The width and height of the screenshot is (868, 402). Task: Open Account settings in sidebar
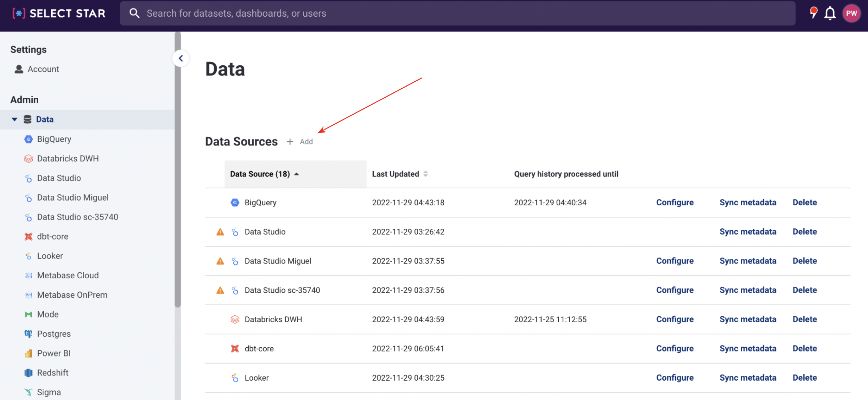pos(43,69)
